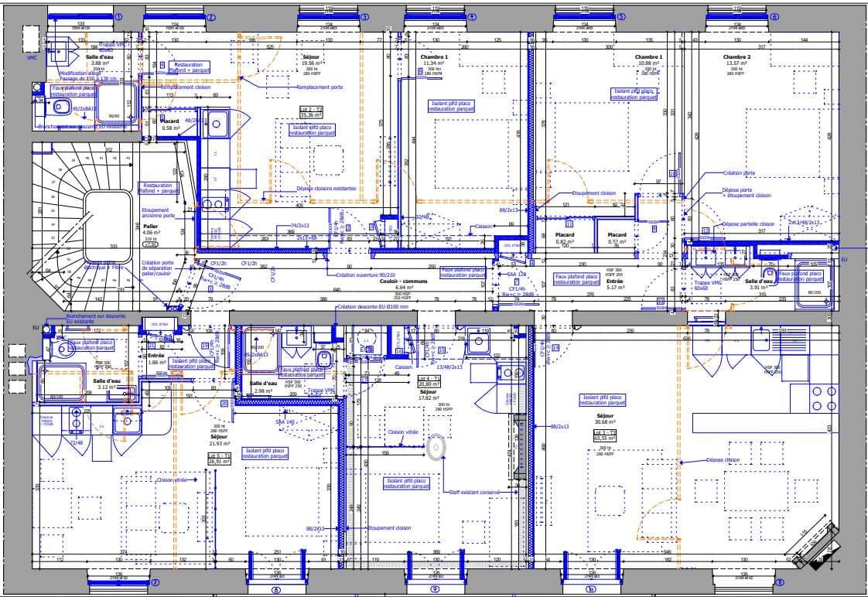Click the 'Entrée 1.86 m²' label
Screen dimensions: 868x597
[x=156, y=359]
